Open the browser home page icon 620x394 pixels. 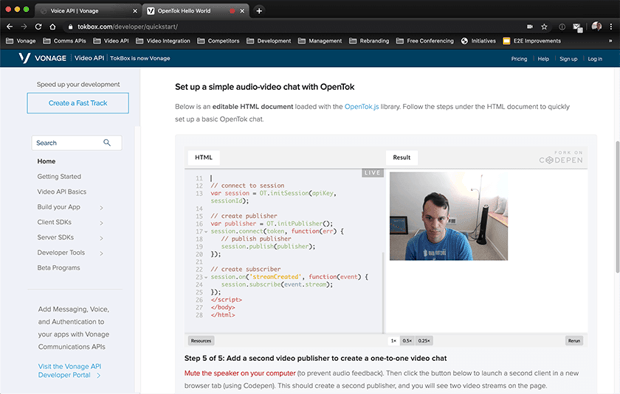52,27
